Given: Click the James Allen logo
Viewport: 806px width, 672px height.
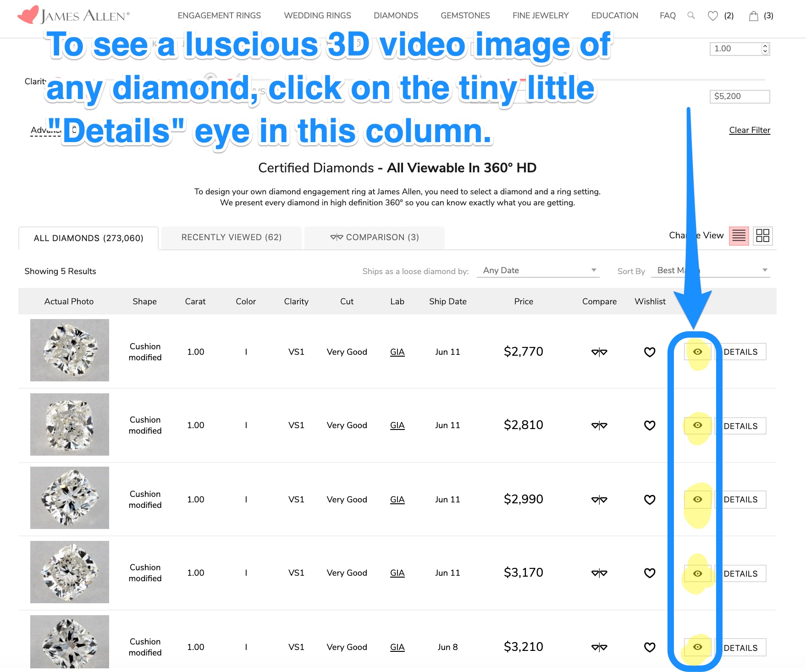Looking at the screenshot, I should coord(74,15).
